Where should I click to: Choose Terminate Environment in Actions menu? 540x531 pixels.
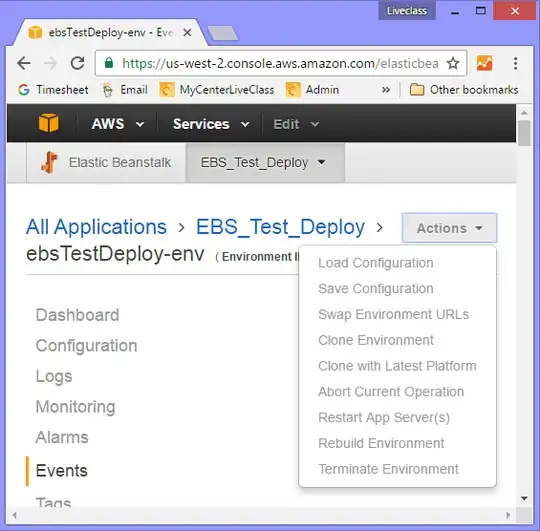click(388, 469)
